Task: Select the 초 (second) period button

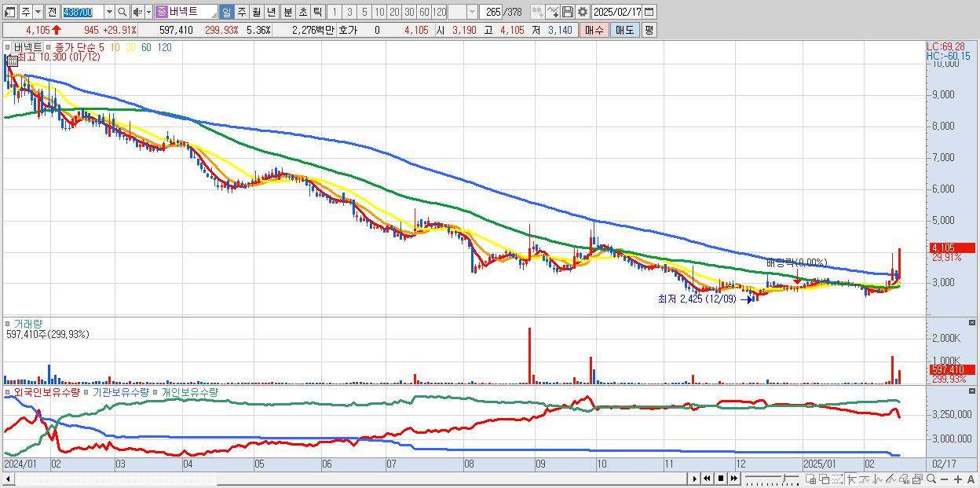Action: (x=303, y=12)
